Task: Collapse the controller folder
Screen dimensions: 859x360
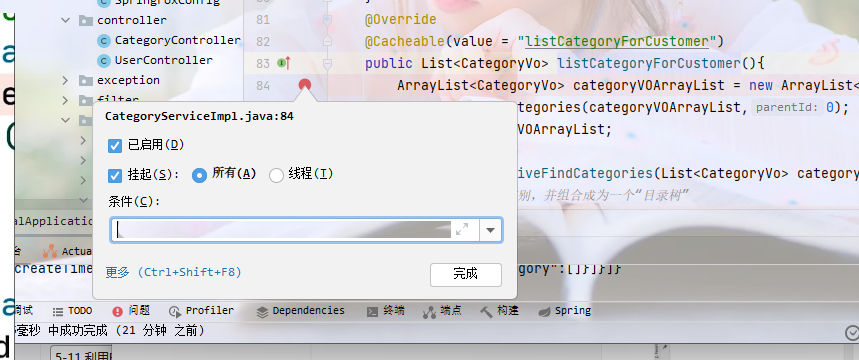Action: [66, 20]
